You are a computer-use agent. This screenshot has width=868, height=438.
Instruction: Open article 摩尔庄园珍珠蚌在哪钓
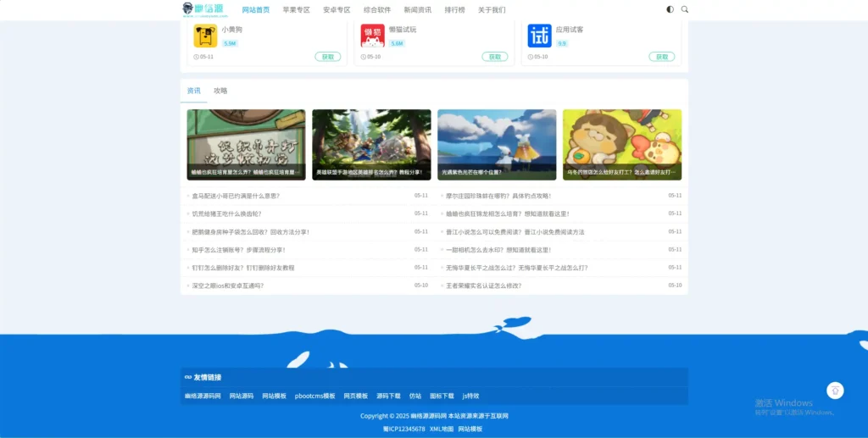coord(498,196)
